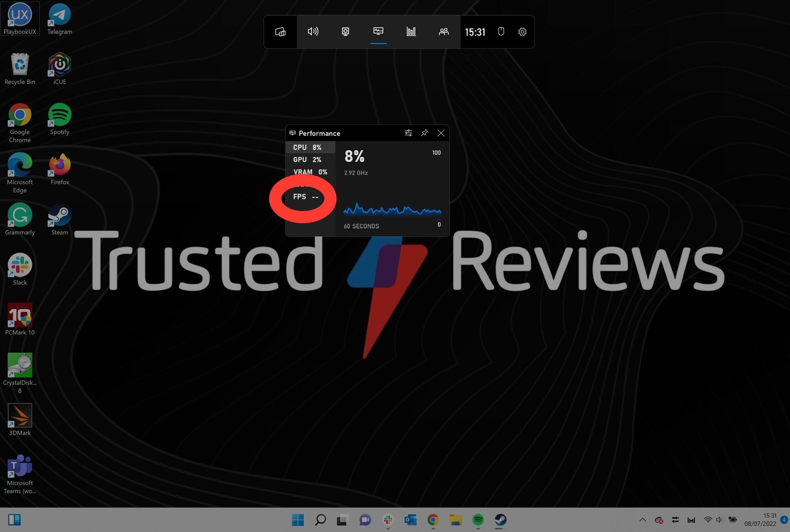Open Telegram desktop shortcut

(60, 19)
